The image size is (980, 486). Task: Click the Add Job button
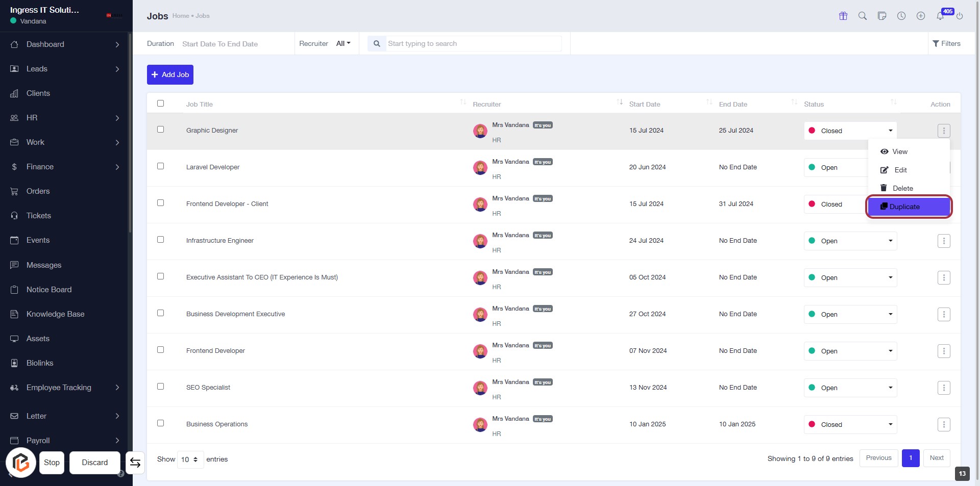click(x=170, y=74)
